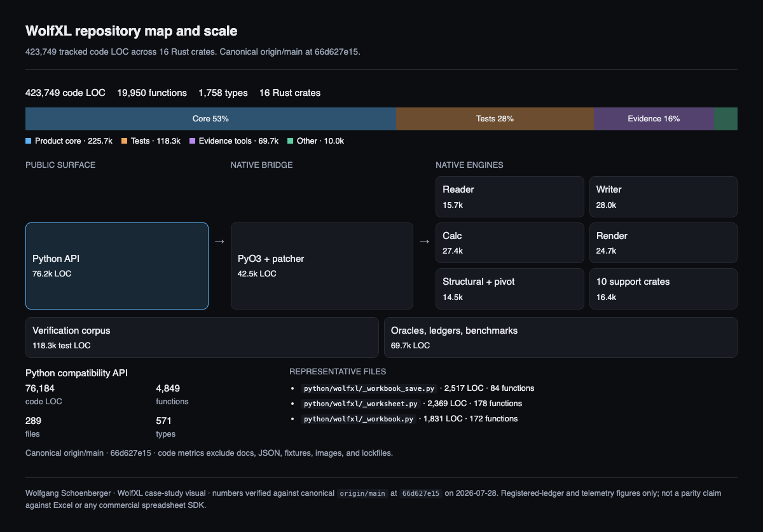Click the Evidence 16% bar segment

(654, 119)
